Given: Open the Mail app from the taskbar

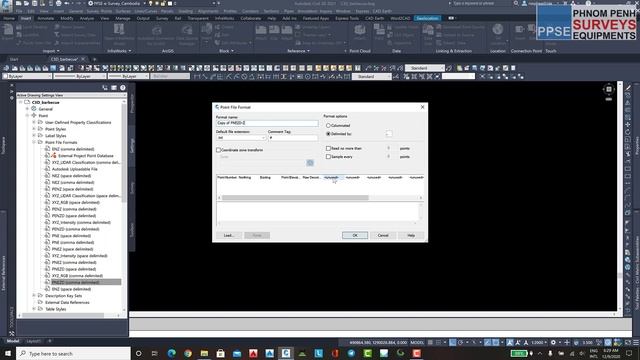Looking at the screenshot, I should point(237,353).
